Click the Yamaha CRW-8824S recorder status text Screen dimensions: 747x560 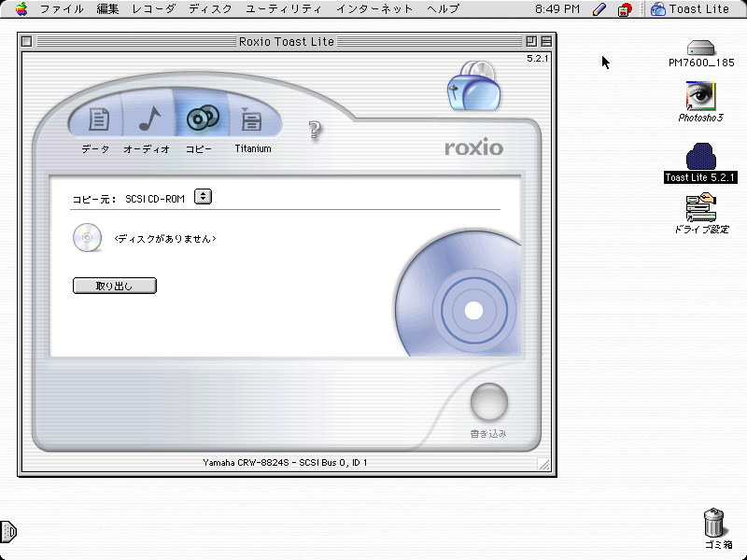coord(285,462)
